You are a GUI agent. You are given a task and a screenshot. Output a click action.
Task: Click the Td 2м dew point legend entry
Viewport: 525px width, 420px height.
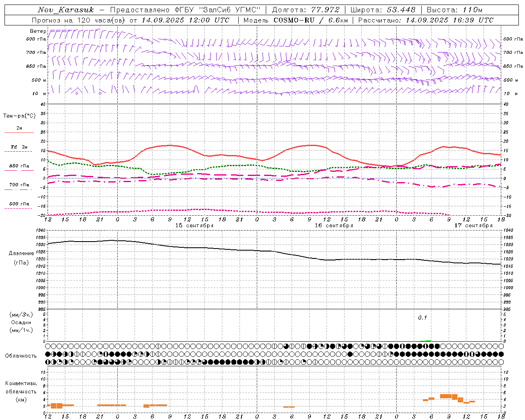[19, 147]
